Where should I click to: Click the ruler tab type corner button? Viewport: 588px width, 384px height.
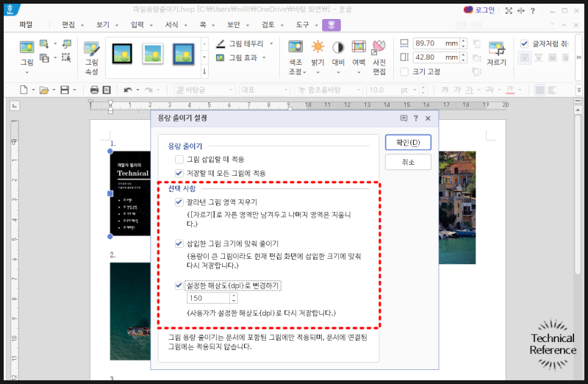click(15, 106)
